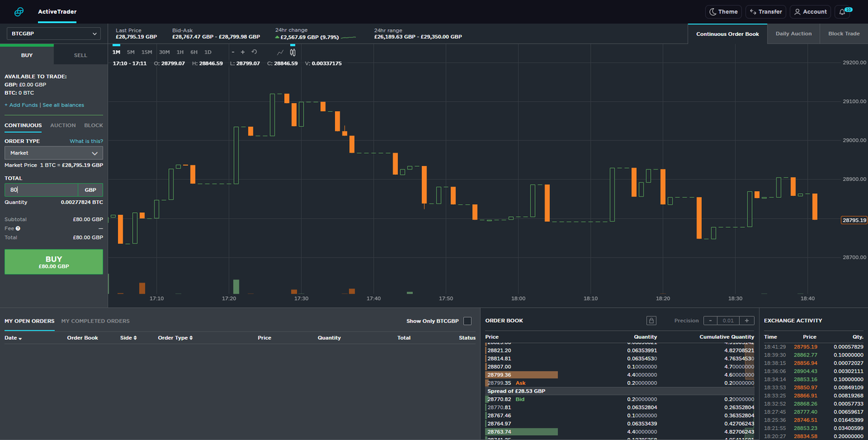Open the Market order type dropdown

[x=54, y=153]
